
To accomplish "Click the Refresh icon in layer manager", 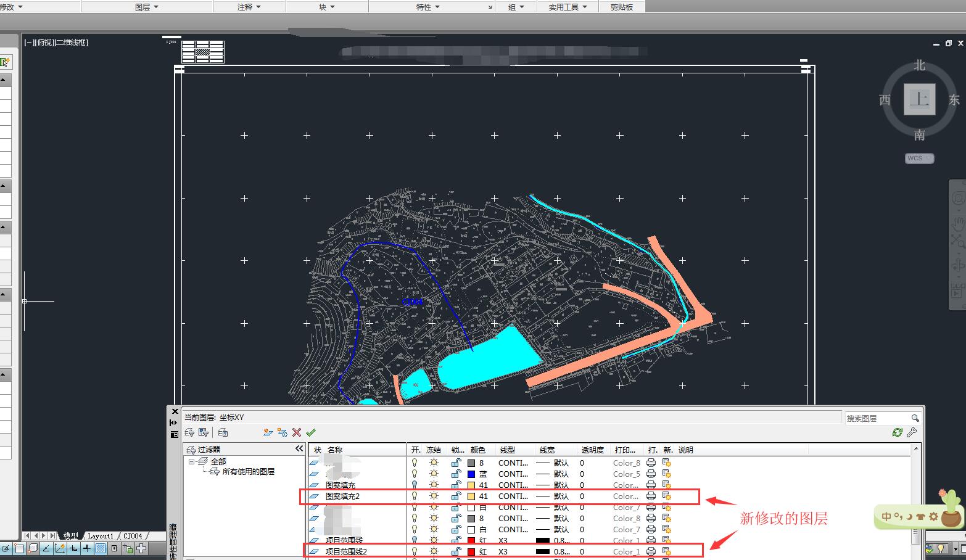I will point(898,432).
